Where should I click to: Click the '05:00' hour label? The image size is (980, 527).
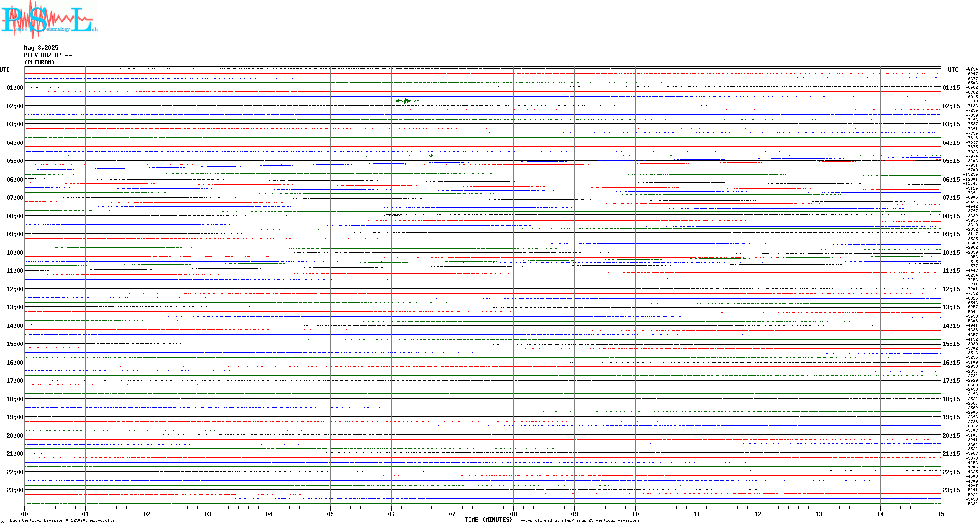[15, 161]
